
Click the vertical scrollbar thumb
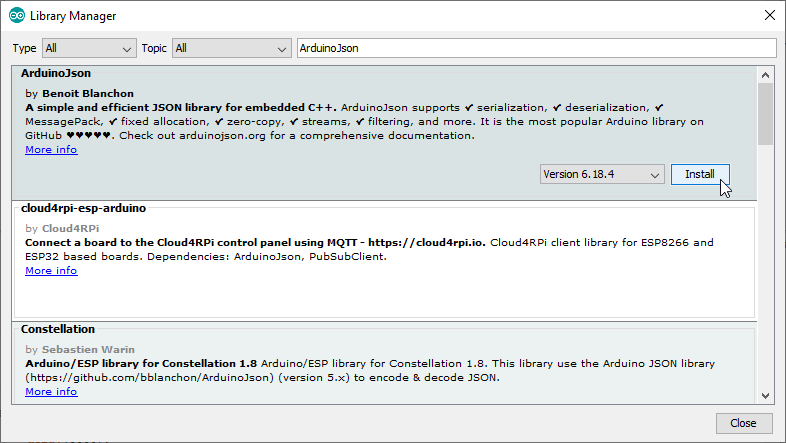(765, 114)
